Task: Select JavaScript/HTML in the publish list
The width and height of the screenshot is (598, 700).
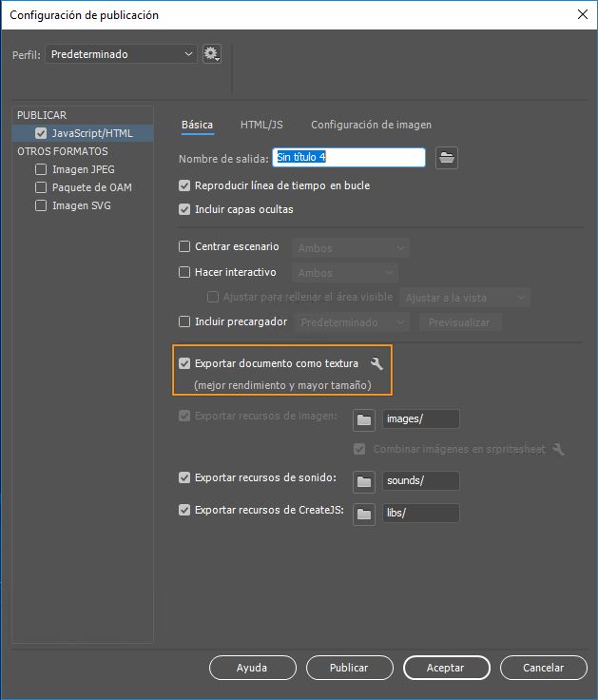Action: click(92, 133)
